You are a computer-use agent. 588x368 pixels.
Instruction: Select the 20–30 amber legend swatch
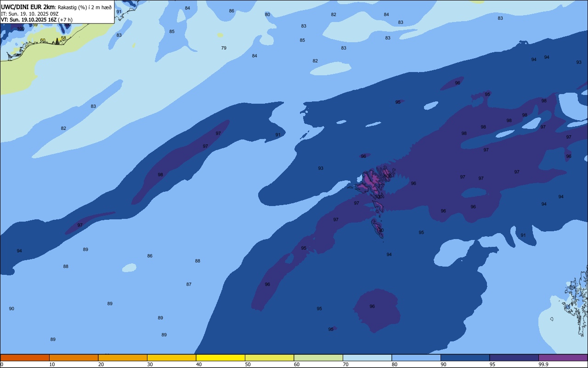tap(123, 357)
